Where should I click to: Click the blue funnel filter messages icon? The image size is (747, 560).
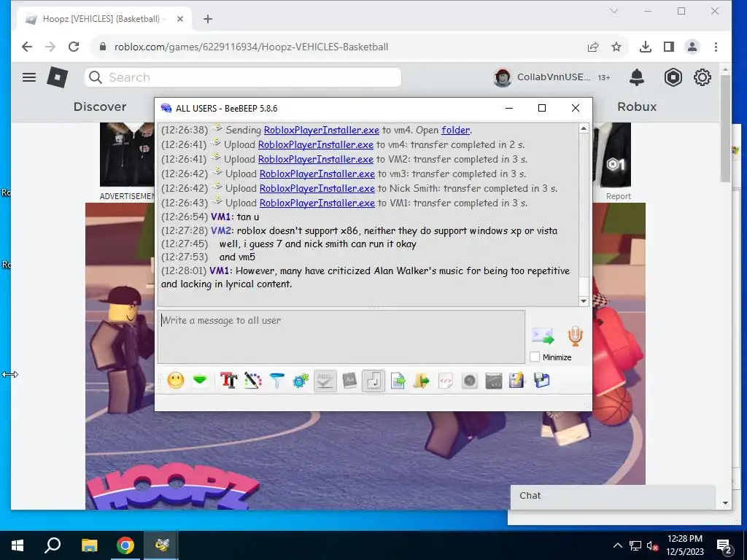(x=276, y=381)
